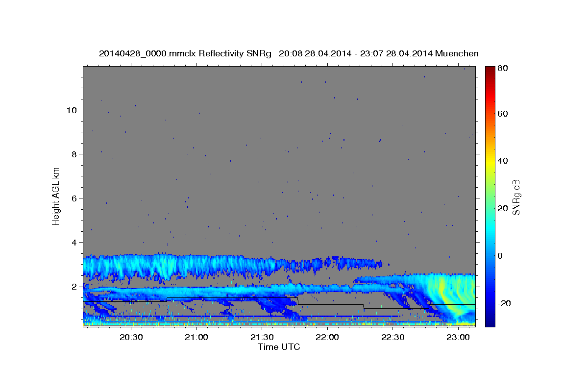588x392 pixels.
Task: Click the colorbar value 60
Action: click(x=503, y=114)
